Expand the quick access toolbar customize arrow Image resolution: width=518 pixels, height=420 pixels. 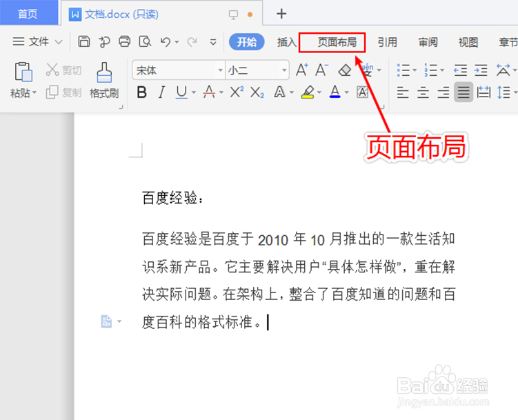coord(213,42)
